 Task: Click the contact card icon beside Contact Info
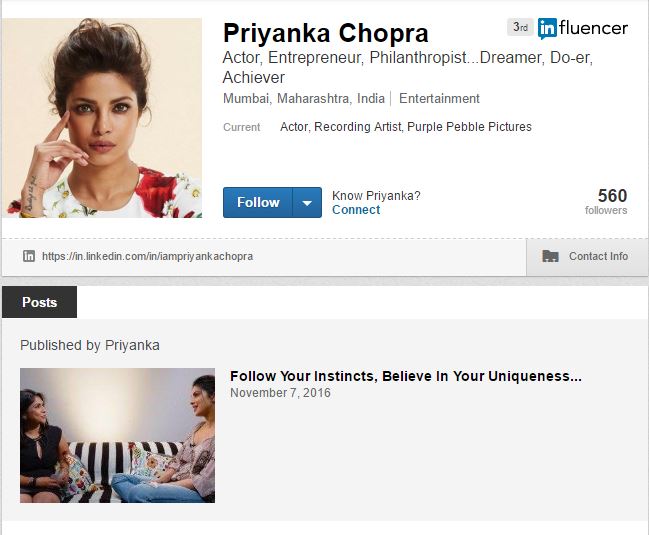tap(550, 256)
